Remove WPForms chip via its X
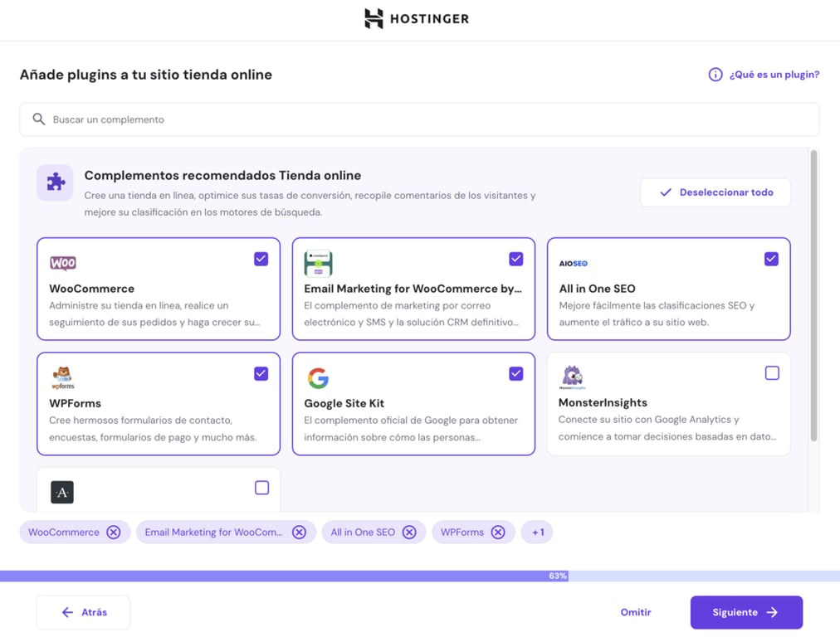Viewport: 840px width, 637px height. 498,532
